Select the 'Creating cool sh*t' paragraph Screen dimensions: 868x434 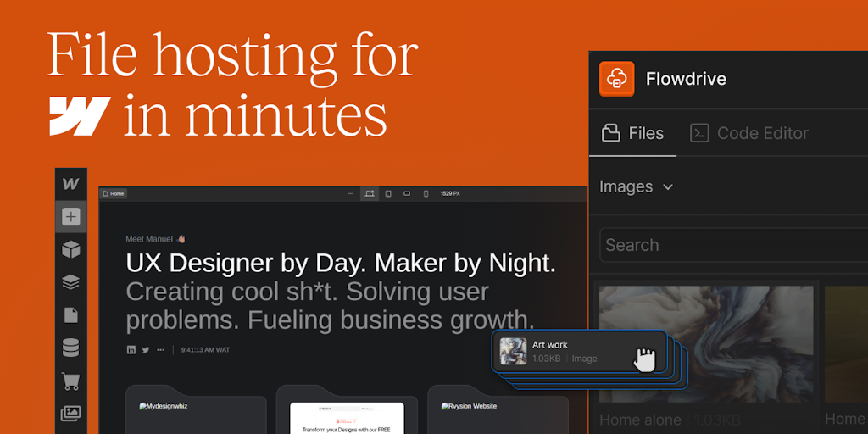pos(330,306)
